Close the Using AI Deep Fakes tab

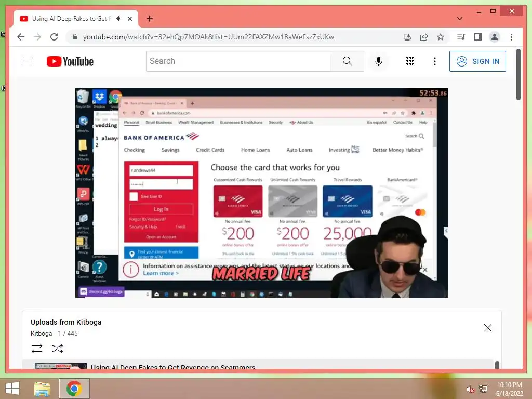129,19
